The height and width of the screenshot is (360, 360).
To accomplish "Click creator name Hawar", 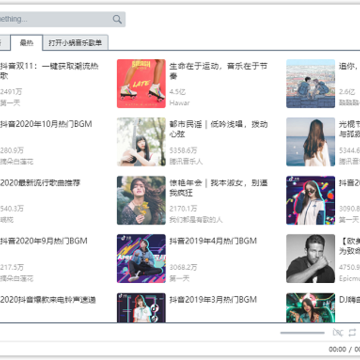I will (179, 103).
